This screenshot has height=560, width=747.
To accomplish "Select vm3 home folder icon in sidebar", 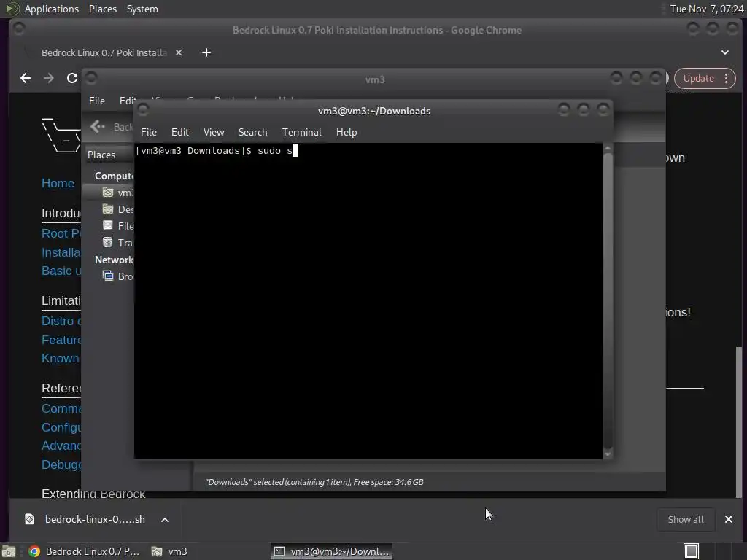I will point(108,192).
